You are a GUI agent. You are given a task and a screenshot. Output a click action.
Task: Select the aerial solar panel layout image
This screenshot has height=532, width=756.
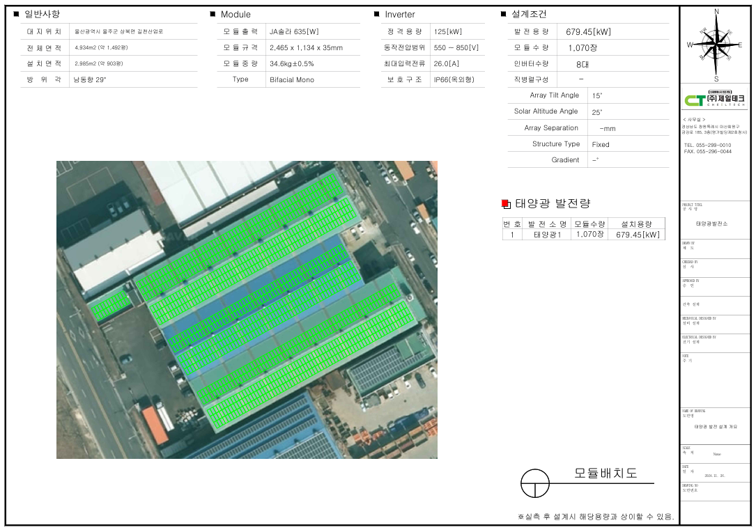[x=247, y=310]
